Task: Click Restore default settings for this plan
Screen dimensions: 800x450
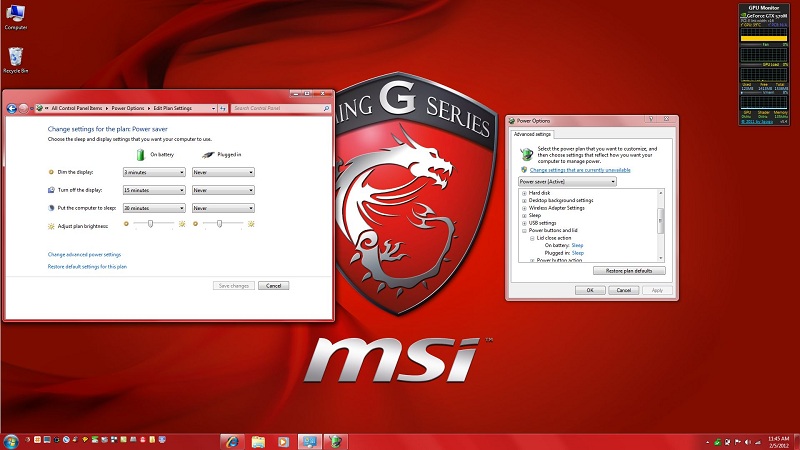Action: tap(87, 267)
